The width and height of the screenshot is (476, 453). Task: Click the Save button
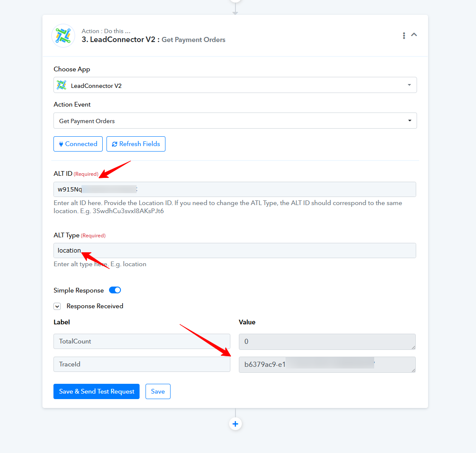[x=158, y=391]
